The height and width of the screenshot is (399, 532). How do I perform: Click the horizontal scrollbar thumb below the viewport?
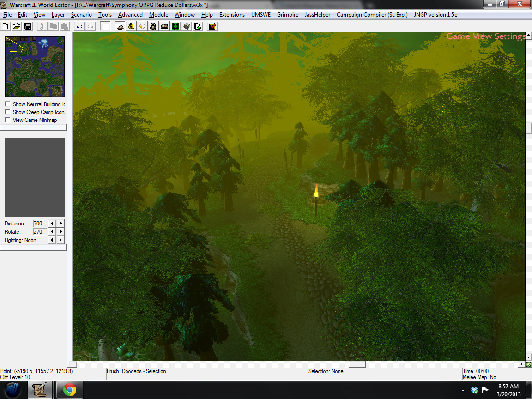coord(357,364)
